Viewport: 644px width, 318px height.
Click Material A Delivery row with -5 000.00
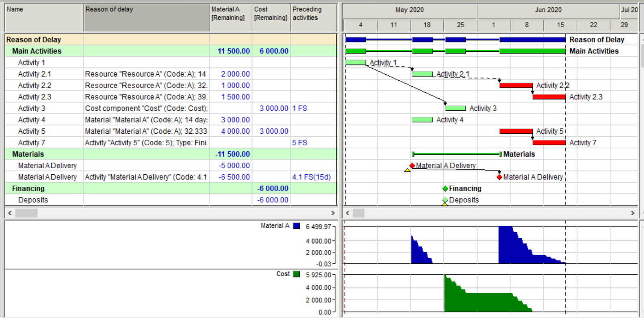[x=171, y=165]
